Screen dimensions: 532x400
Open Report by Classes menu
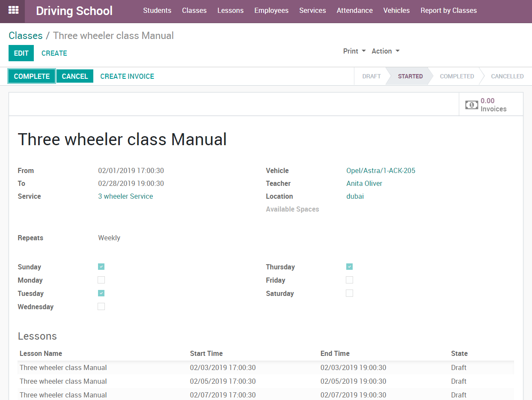click(x=448, y=11)
